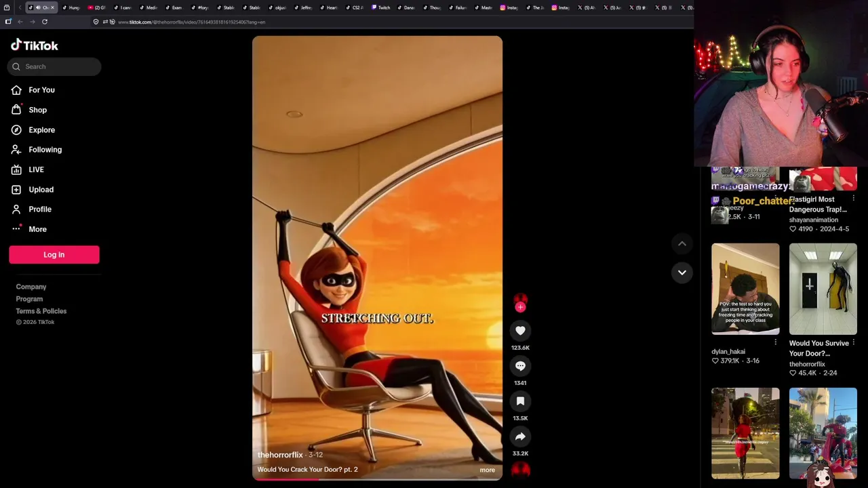This screenshot has width=868, height=488.
Task: Click the browser forward arrow
Action: point(32,22)
